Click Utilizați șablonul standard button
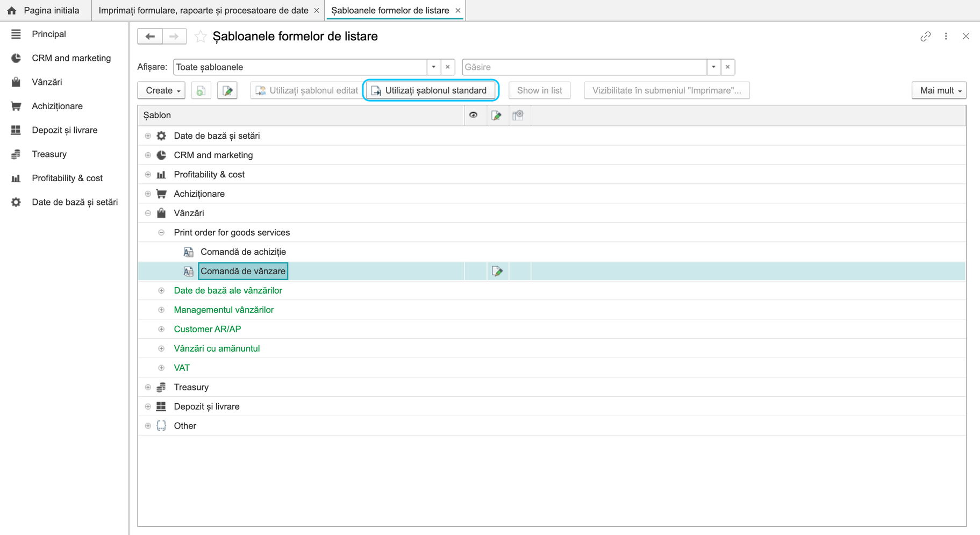The image size is (980, 535). pos(431,90)
